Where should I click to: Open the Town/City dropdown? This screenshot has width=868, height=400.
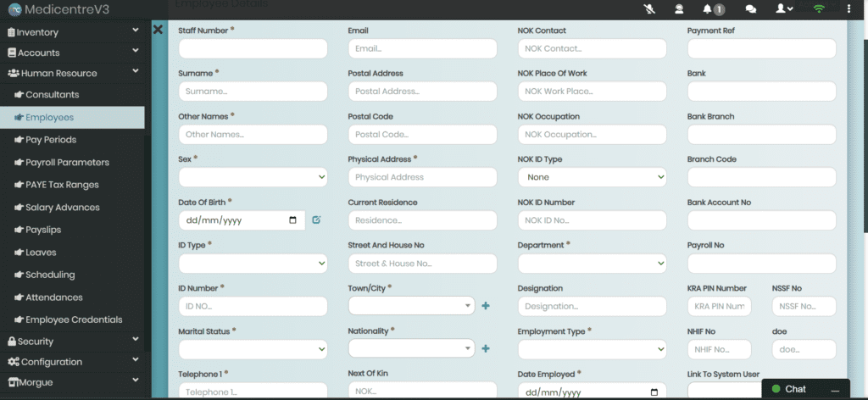[411, 305]
